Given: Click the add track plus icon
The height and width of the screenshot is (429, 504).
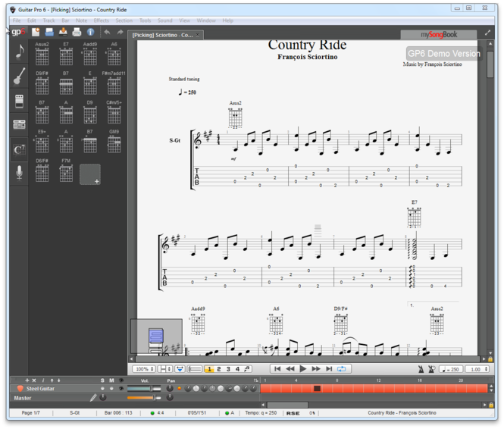Looking at the screenshot, I should pyautogui.click(x=27, y=380).
